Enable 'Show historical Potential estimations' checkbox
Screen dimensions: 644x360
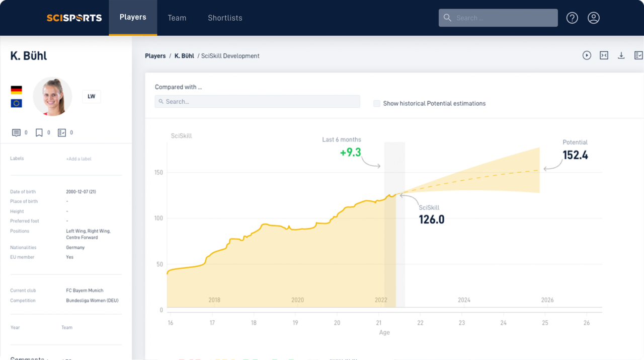(x=377, y=103)
